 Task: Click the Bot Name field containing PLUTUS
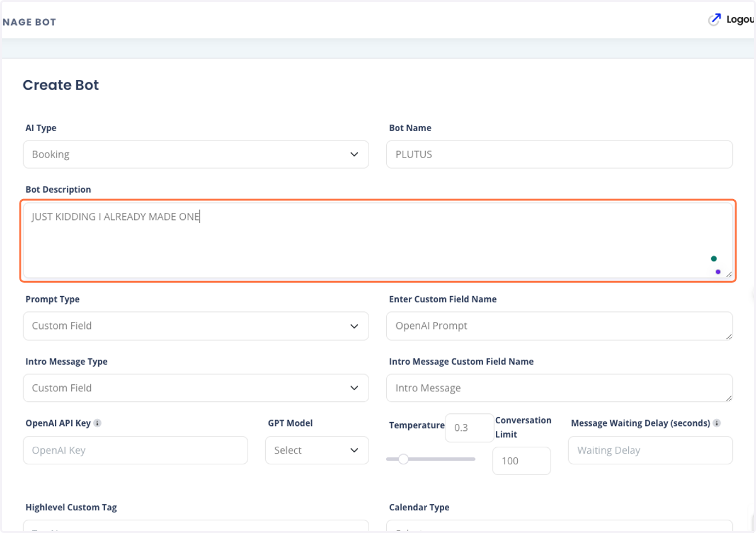(x=559, y=154)
